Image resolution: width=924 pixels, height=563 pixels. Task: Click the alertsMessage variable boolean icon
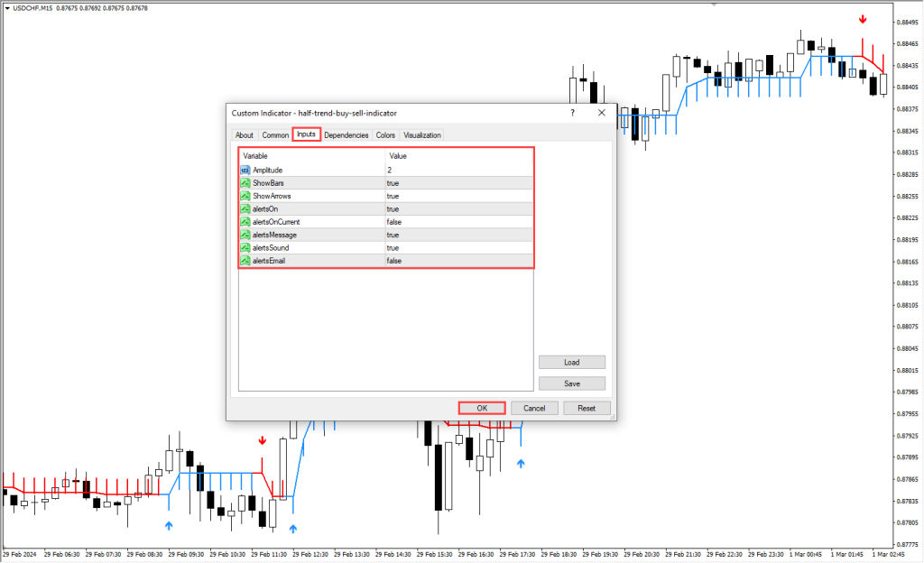[x=245, y=235]
